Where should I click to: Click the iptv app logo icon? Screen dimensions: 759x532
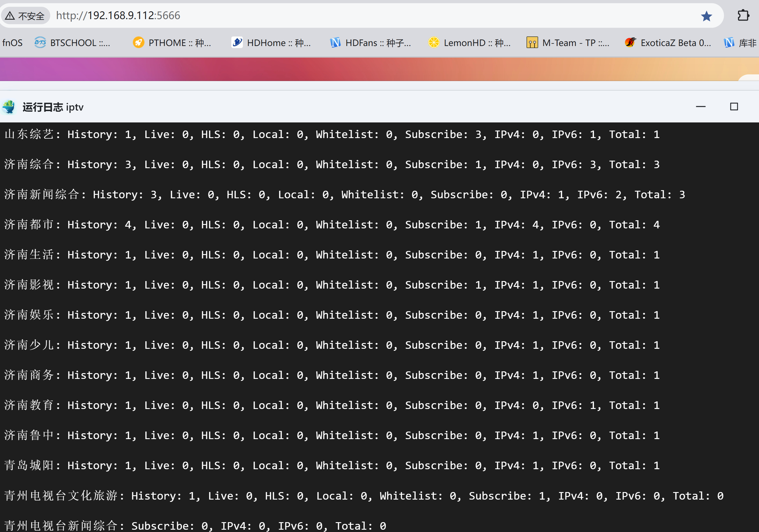[9, 107]
